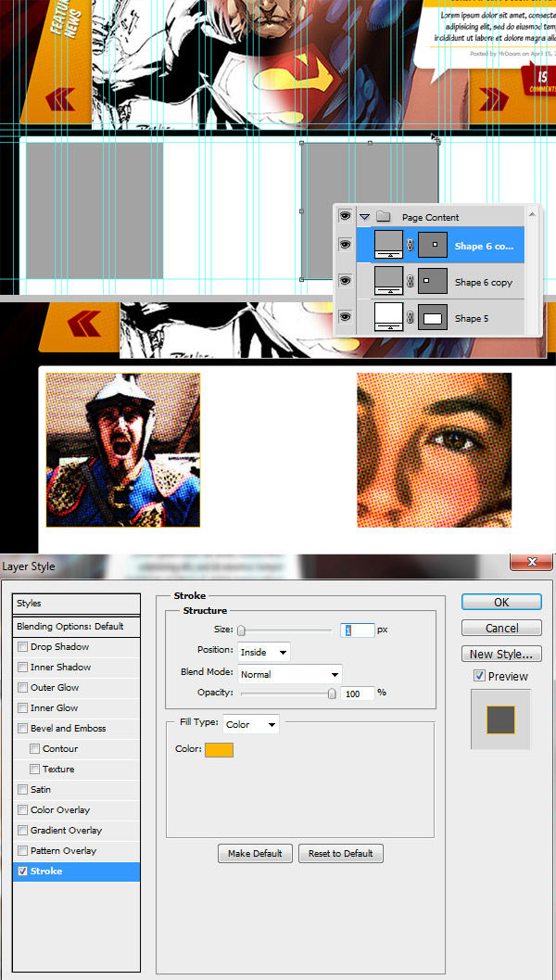Click left chevron arrow on lower slider
The width and height of the screenshot is (556, 980).
point(83,325)
